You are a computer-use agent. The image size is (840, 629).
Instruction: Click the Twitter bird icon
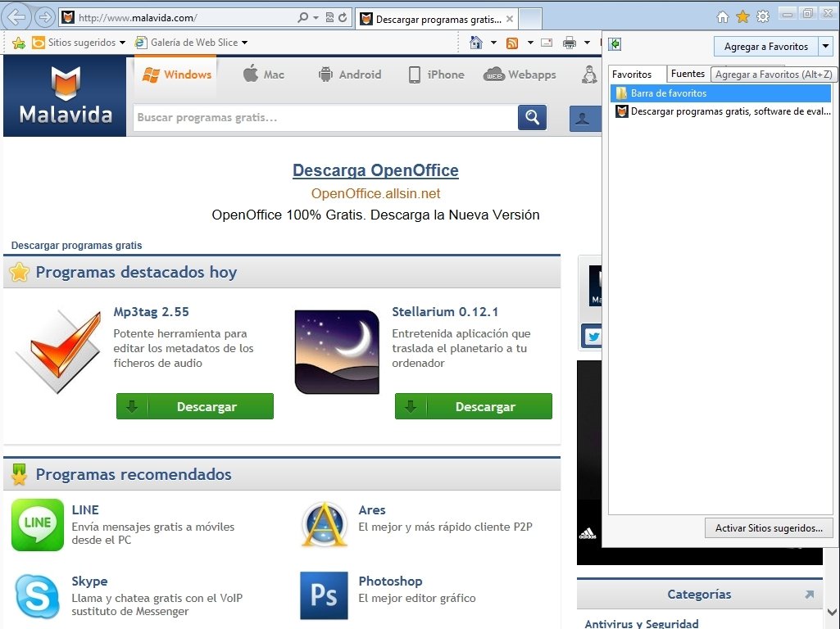pos(593,337)
